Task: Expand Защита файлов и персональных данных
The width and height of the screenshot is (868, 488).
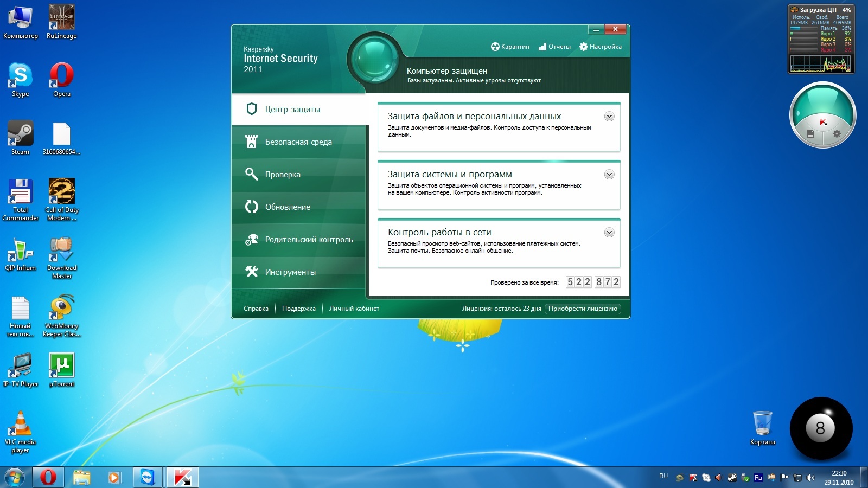Action: point(609,117)
